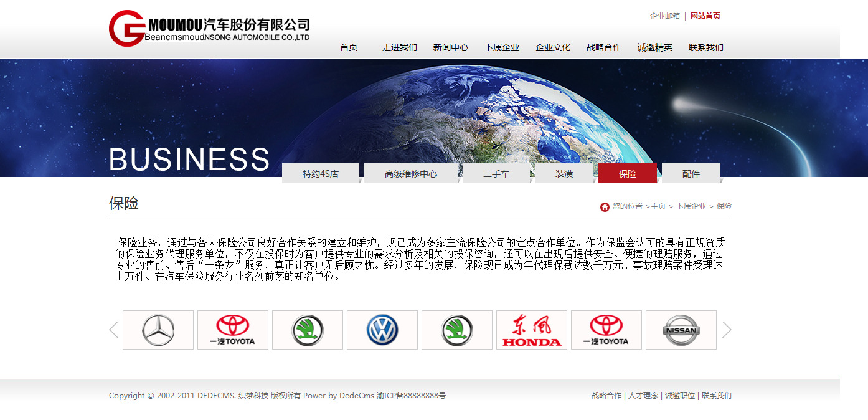Open 走进我们 from the navigation bar

(400, 47)
